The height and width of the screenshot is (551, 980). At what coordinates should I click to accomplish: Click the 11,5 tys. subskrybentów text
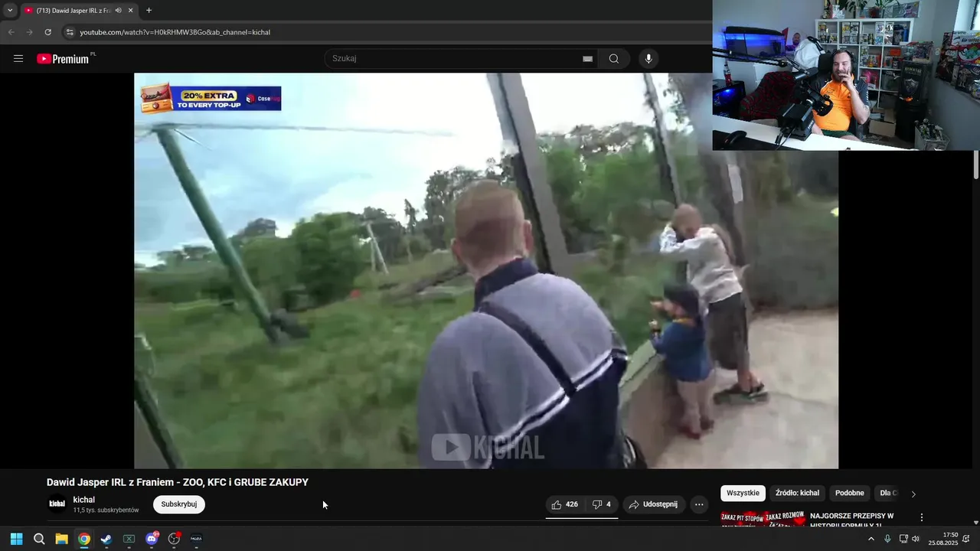click(106, 510)
